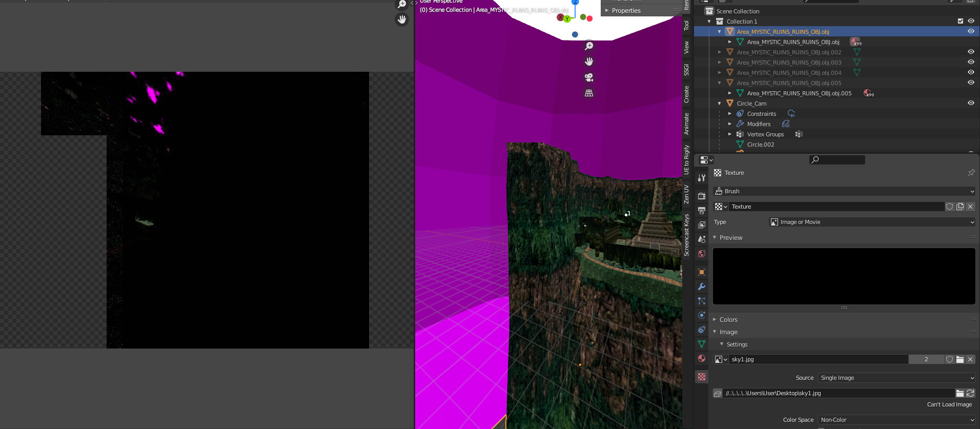Open the View Layer properties tab icon
Viewport: 980px width, 429px height.
click(702, 224)
